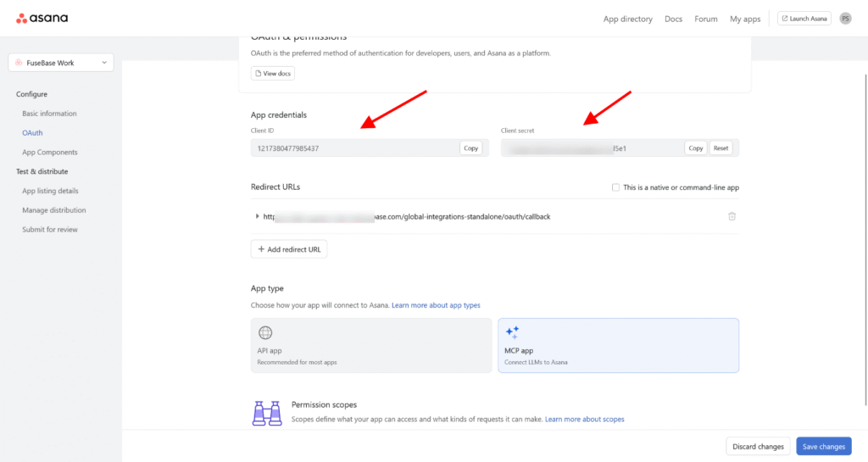Open the PS user avatar menu

point(845,19)
